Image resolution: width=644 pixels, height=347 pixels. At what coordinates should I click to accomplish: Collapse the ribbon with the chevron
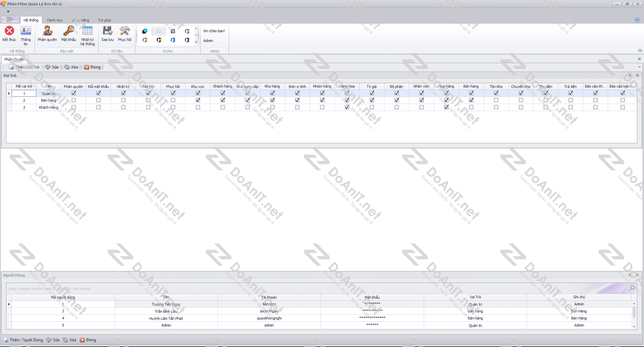click(x=640, y=51)
